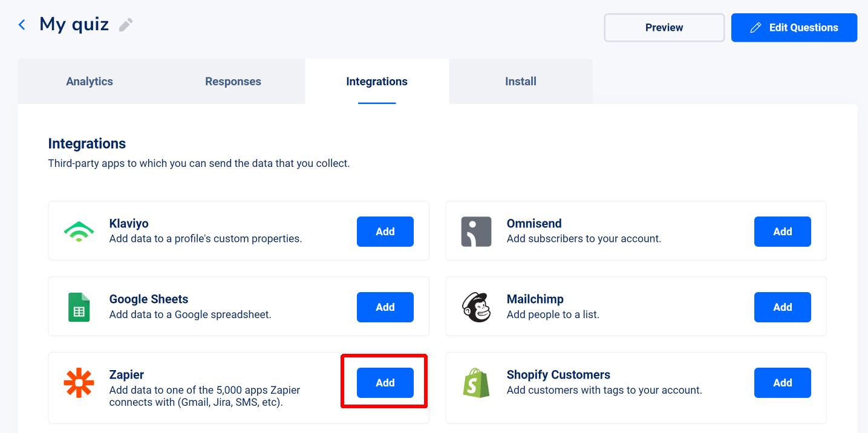Viewport: 868px width, 433px height.
Task: Click the "Klaviyo" card title
Action: click(x=129, y=224)
